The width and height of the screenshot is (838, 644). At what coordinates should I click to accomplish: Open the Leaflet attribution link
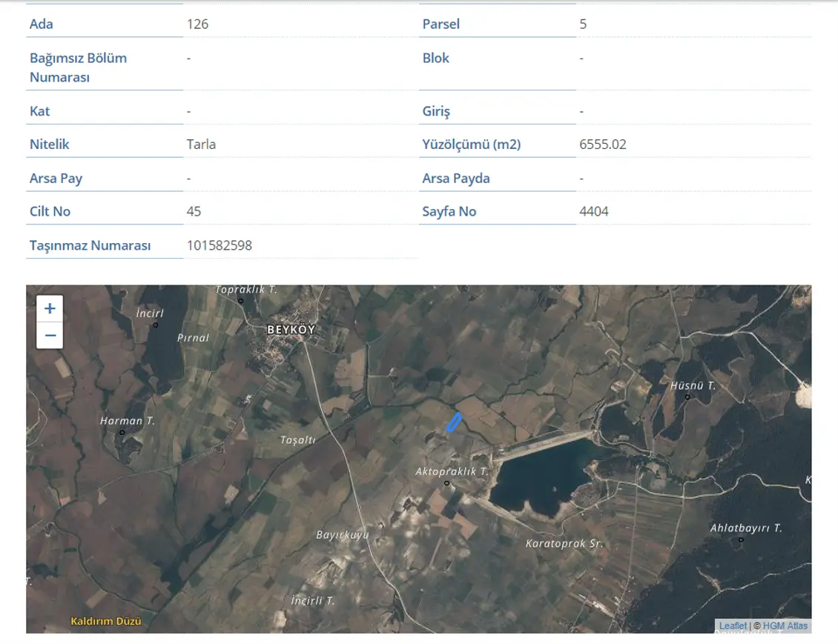point(733,626)
